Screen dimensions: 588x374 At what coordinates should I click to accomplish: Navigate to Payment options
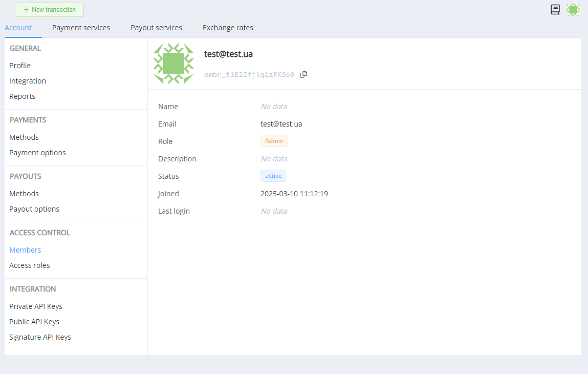pyautogui.click(x=37, y=153)
